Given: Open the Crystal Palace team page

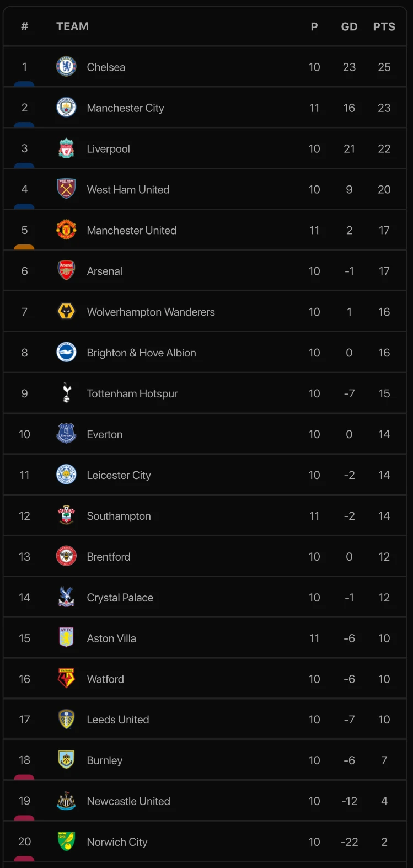Looking at the screenshot, I should point(120,598).
